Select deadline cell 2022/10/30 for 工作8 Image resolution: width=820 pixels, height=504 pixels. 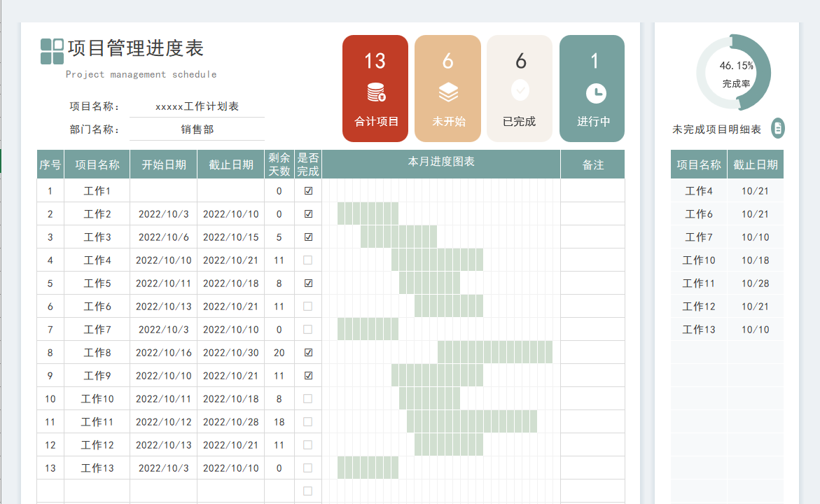(x=230, y=352)
